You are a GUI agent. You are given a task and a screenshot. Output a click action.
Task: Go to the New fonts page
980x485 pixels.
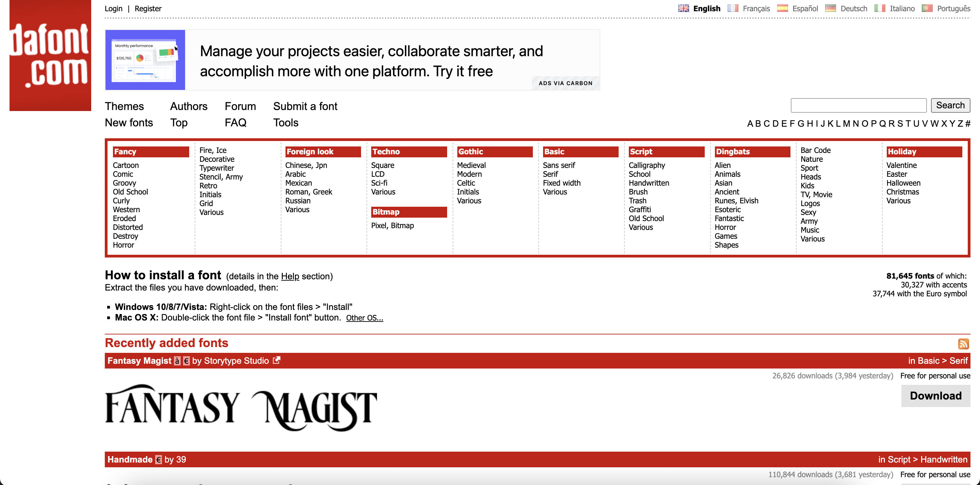[129, 123]
